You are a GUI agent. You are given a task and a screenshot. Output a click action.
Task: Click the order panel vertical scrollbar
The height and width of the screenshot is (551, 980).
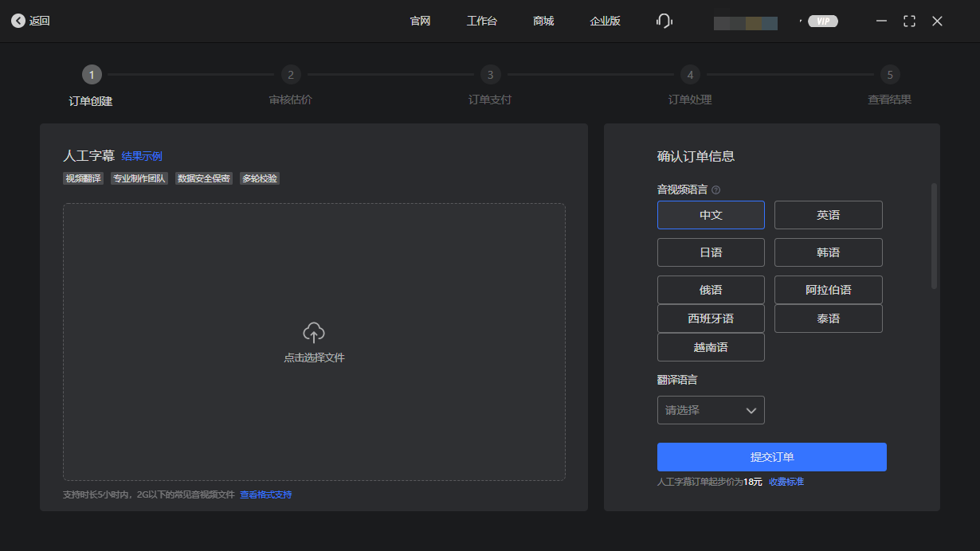coord(934,236)
